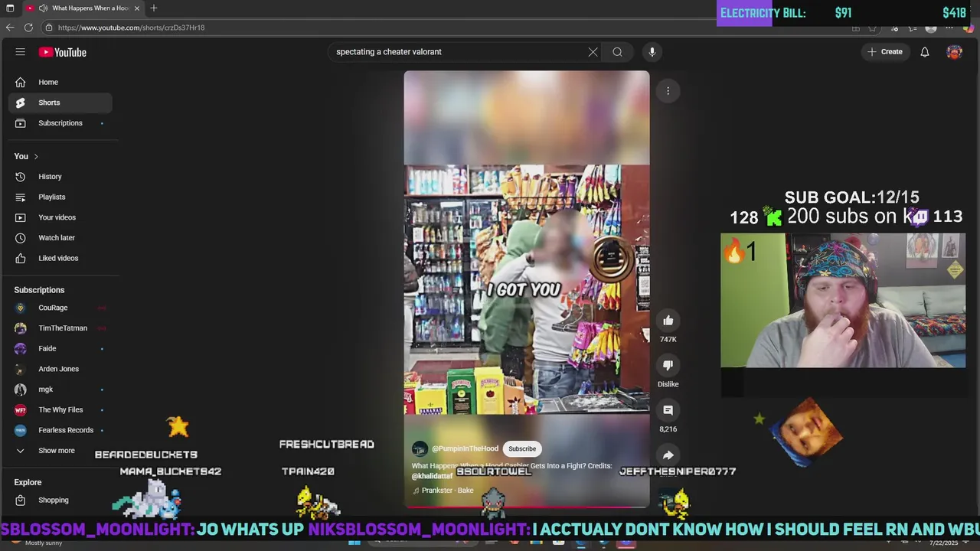The height and width of the screenshot is (551, 980).
Task: Select Shorts in the sidebar
Action: (60, 103)
